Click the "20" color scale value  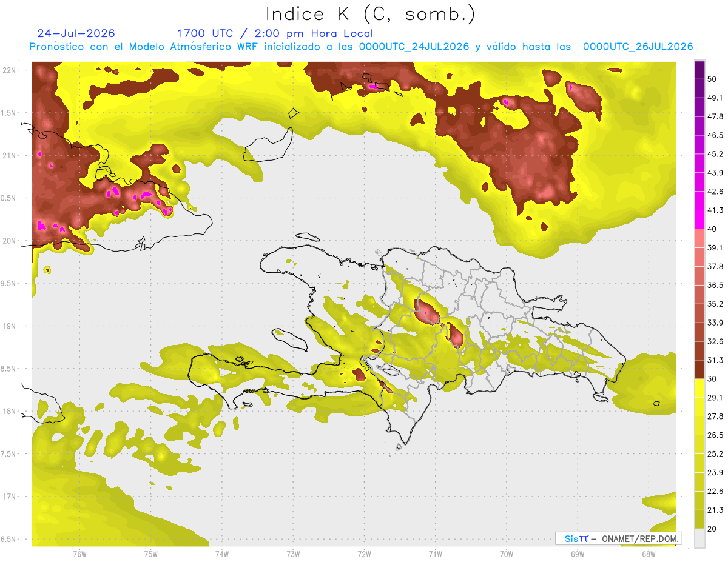(712, 529)
